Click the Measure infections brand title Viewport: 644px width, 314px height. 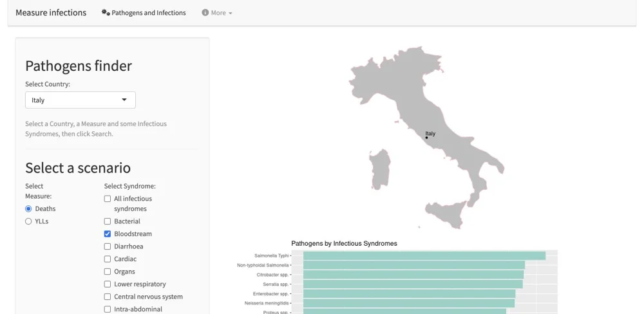point(51,13)
